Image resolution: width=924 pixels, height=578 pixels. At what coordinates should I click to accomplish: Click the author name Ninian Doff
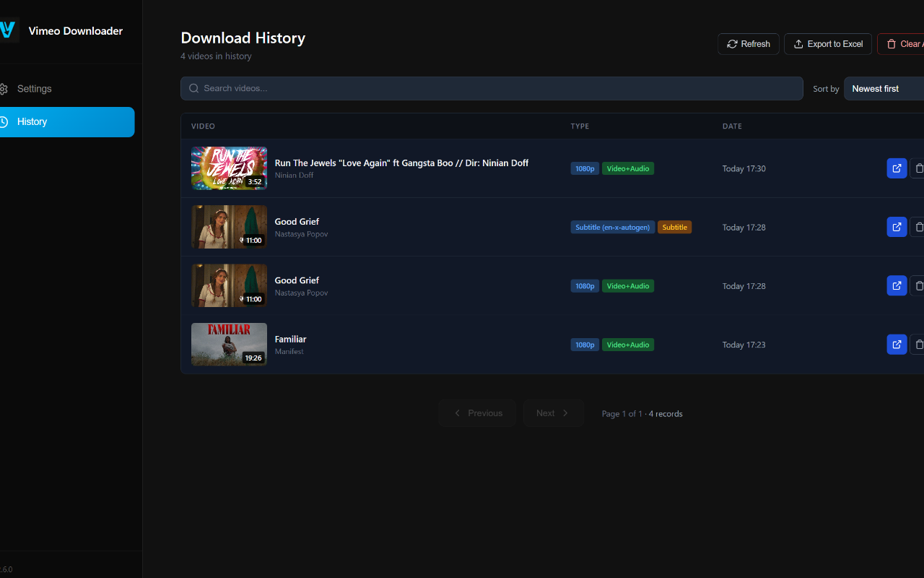(x=294, y=176)
